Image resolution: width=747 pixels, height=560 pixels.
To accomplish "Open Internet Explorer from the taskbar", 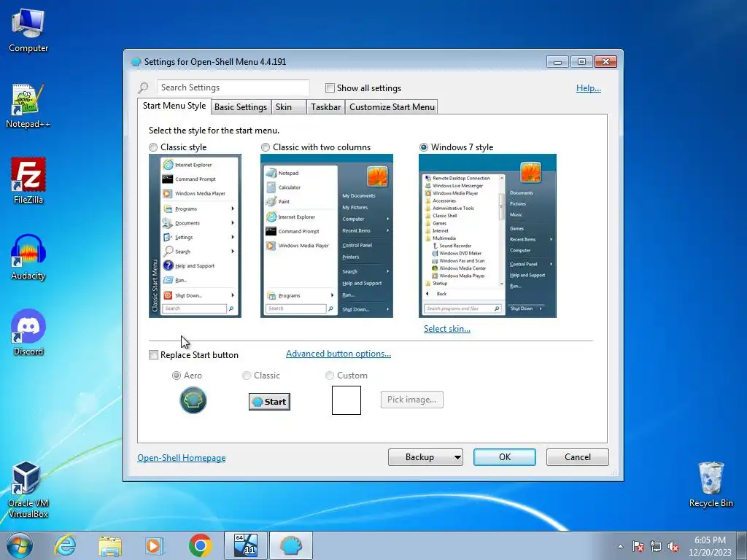I will 65,545.
